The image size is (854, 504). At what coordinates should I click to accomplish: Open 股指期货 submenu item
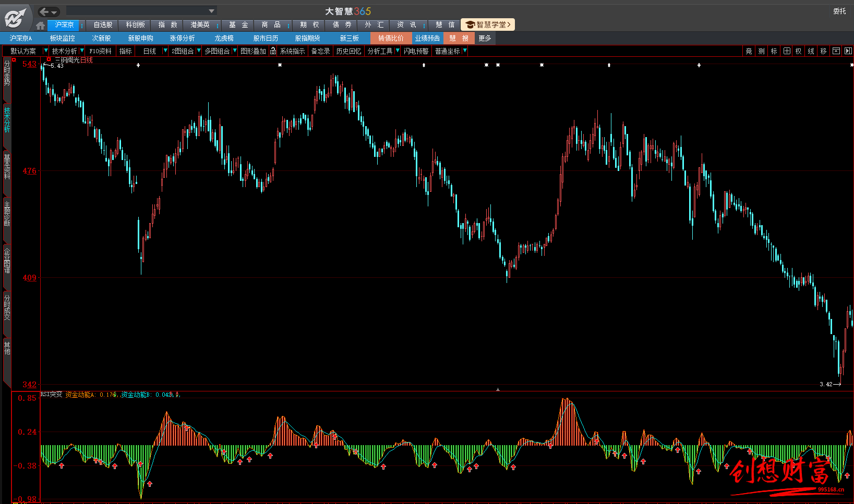click(308, 38)
